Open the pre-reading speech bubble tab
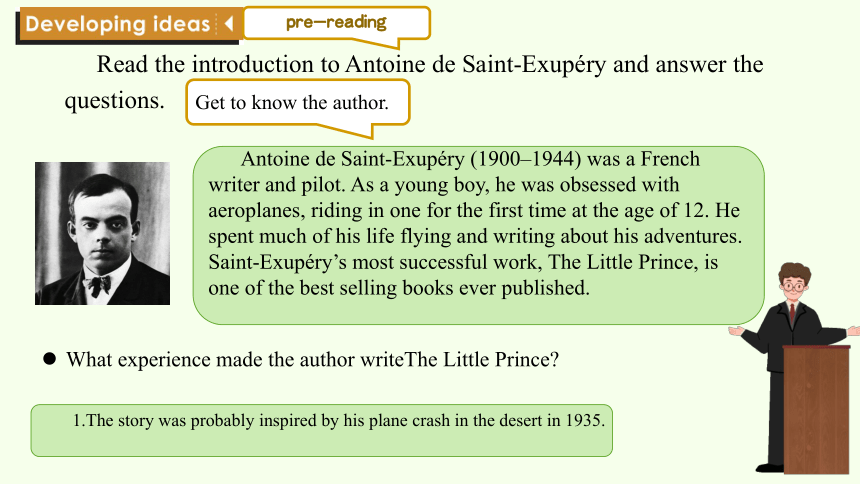The width and height of the screenshot is (860, 484). (337, 23)
